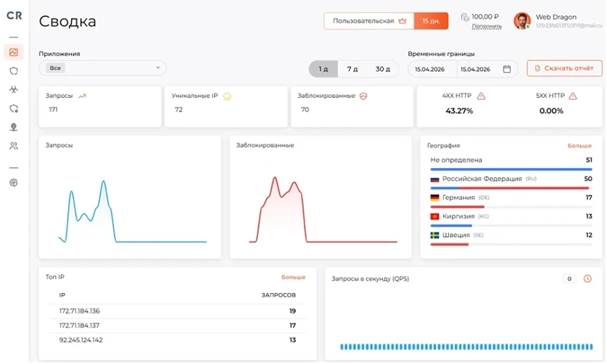Open the dashboard chart icon in sidebar
Screen dimensions: 607x364
[x=13, y=52]
